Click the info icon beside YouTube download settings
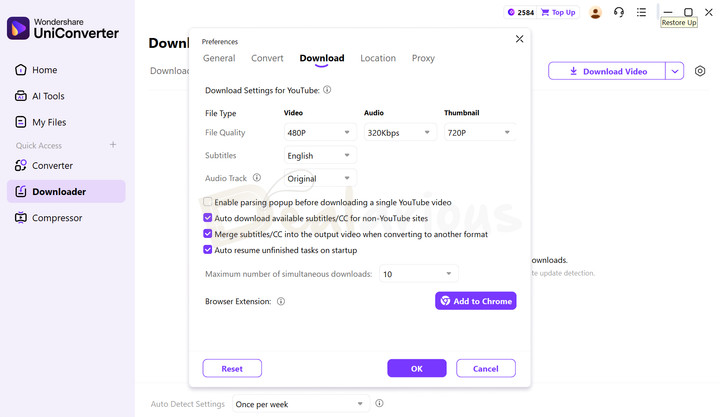The height and width of the screenshot is (417, 720). pyautogui.click(x=327, y=90)
